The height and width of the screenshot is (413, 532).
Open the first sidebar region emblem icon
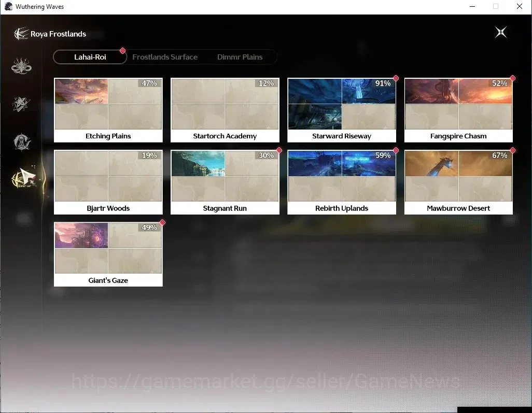coord(21,66)
